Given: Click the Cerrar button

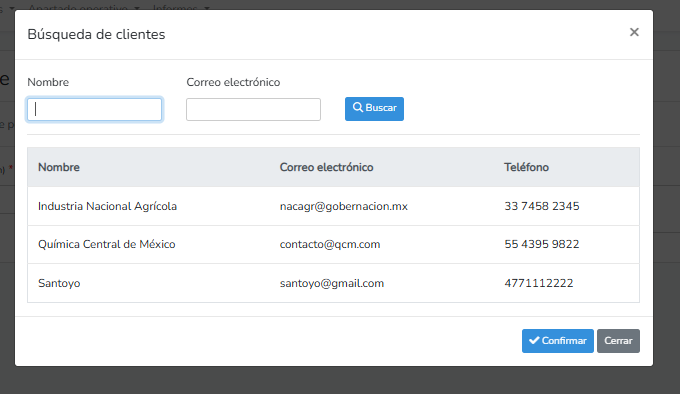Looking at the screenshot, I should point(618,341).
